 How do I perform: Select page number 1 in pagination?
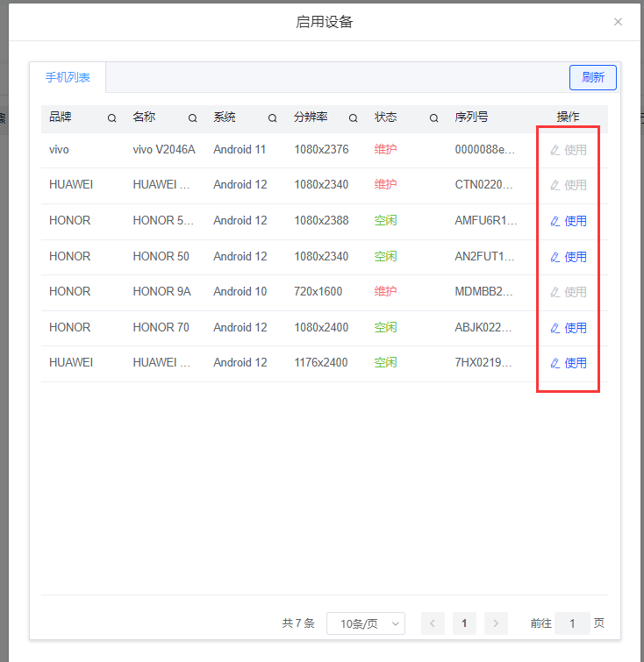[x=464, y=623]
